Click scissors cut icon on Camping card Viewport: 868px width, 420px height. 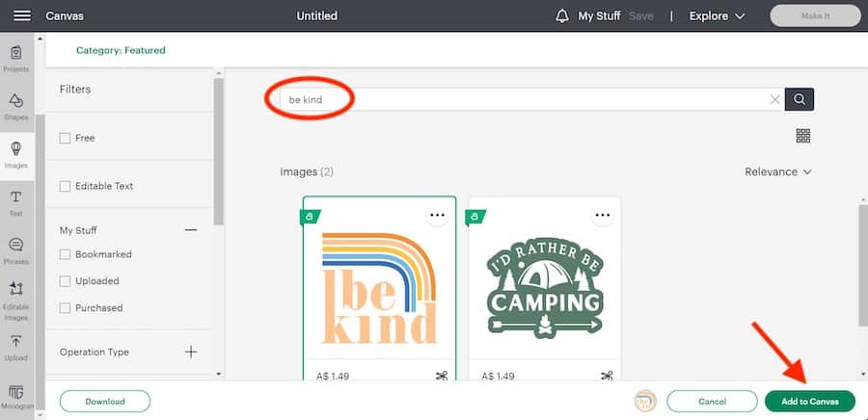[x=607, y=377]
